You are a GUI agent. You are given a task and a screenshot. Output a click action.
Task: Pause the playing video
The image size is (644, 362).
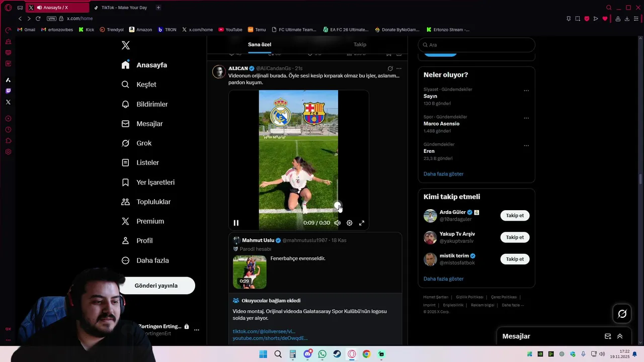(236, 223)
